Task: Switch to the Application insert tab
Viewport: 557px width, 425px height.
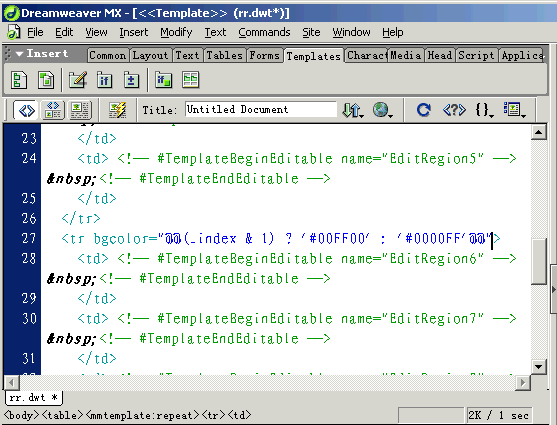Action: [521, 55]
